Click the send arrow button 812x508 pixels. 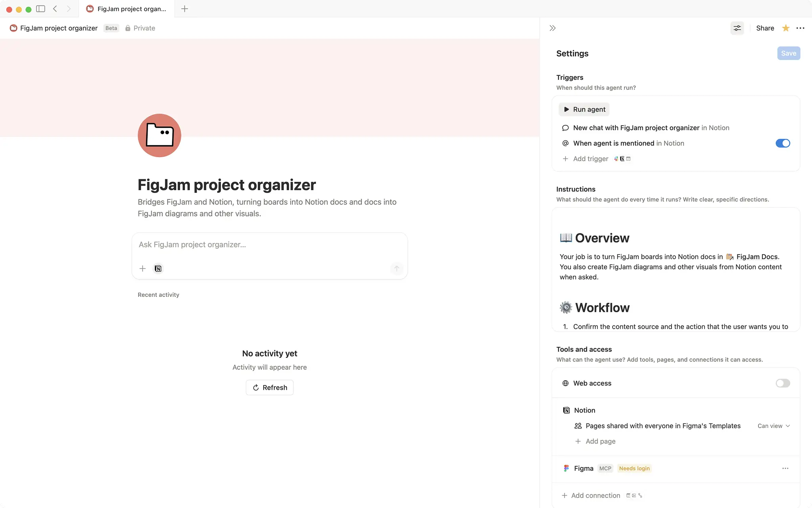[x=396, y=269]
